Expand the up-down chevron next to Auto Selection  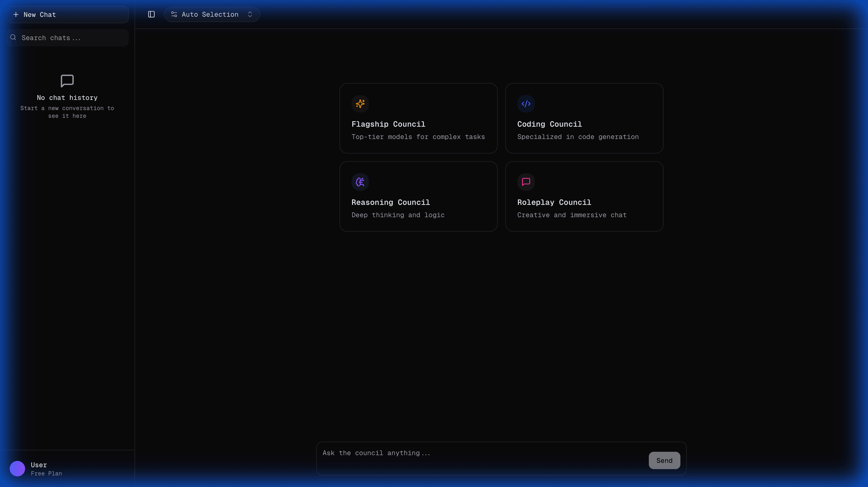[x=250, y=14]
